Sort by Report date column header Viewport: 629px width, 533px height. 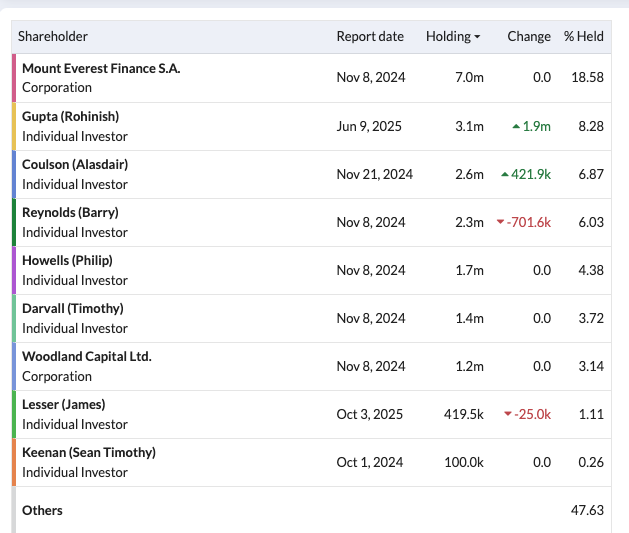[370, 36]
